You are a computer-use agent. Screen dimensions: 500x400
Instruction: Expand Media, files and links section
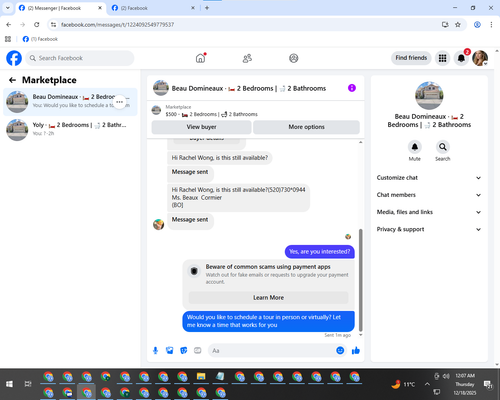tap(429, 212)
